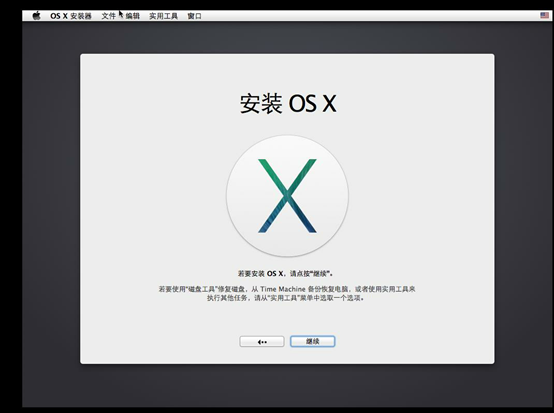
Task: Click the back arrow button
Action: pos(262,341)
